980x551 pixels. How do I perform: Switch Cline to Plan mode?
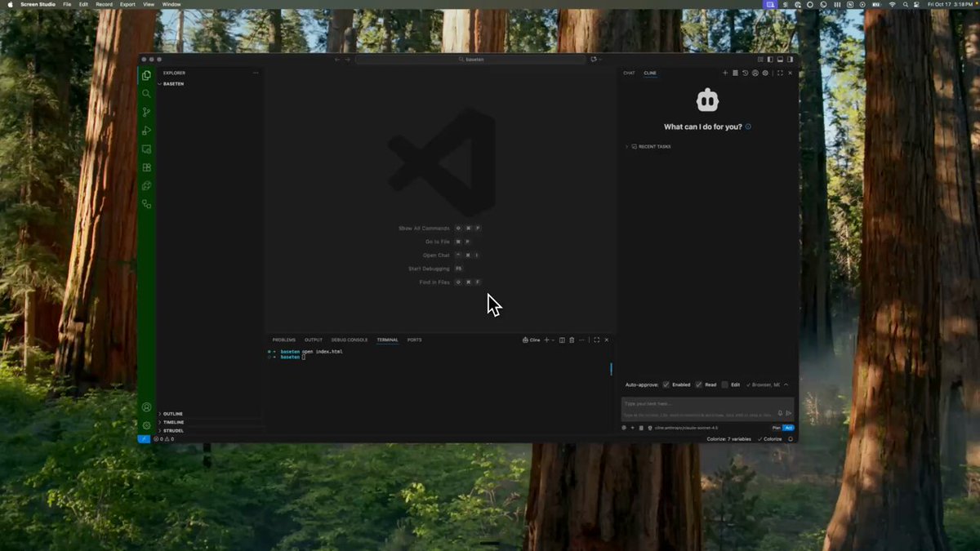(x=776, y=428)
